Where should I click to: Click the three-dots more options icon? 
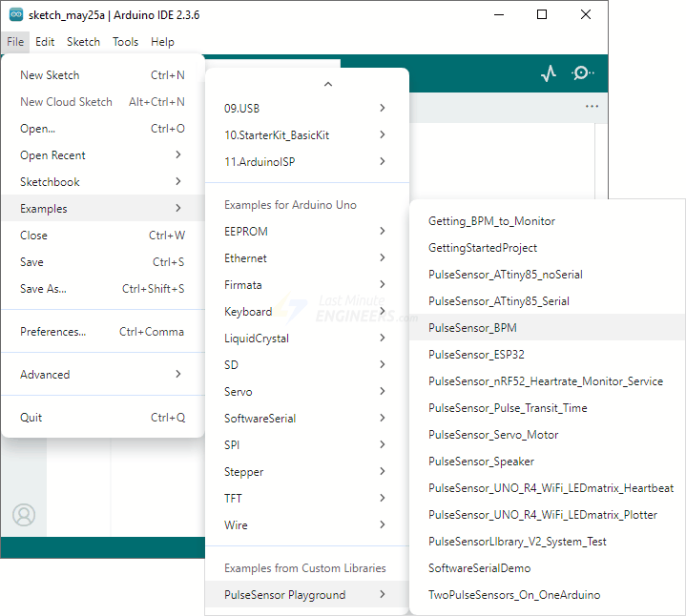click(x=592, y=106)
